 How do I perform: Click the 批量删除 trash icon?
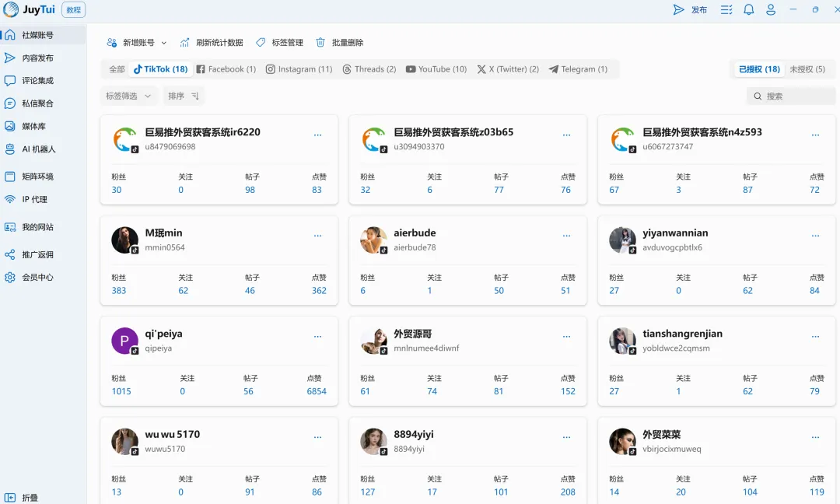pos(320,43)
